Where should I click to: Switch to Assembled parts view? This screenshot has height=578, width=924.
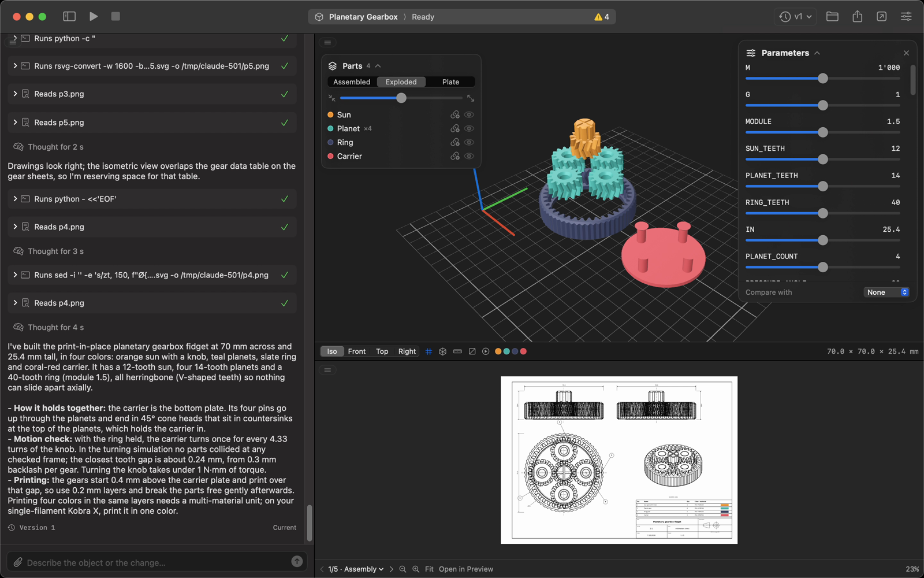tap(352, 82)
